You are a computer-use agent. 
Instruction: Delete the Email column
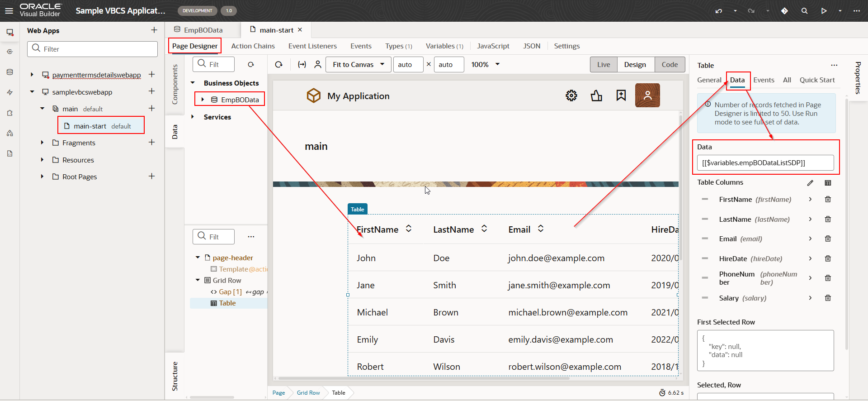pos(828,239)
